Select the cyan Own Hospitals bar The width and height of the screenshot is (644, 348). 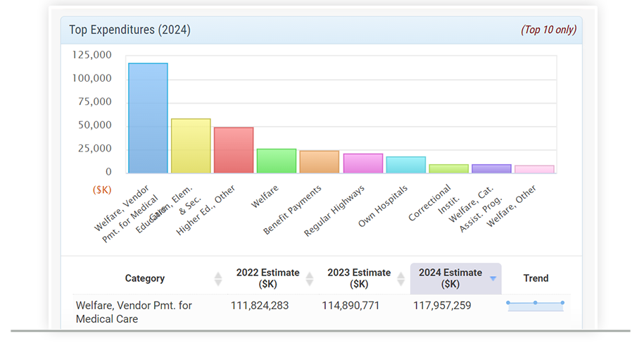[x=406, y=165]
